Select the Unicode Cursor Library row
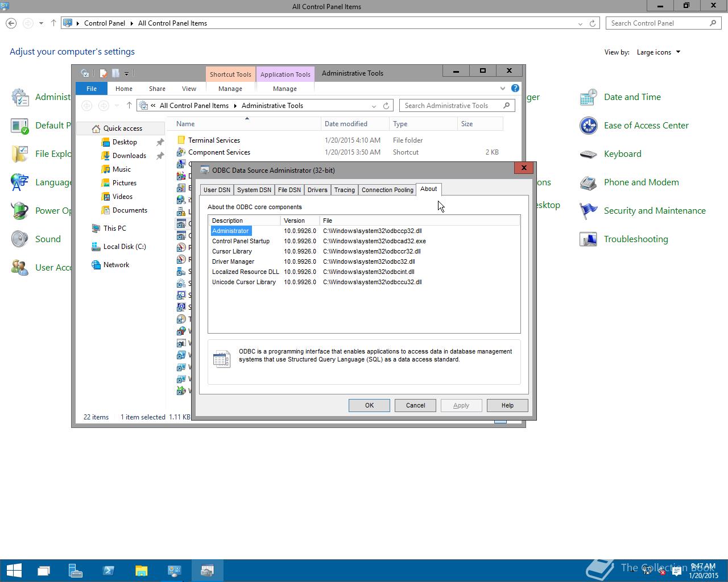728x582 pixels. [x=364, y=282]
